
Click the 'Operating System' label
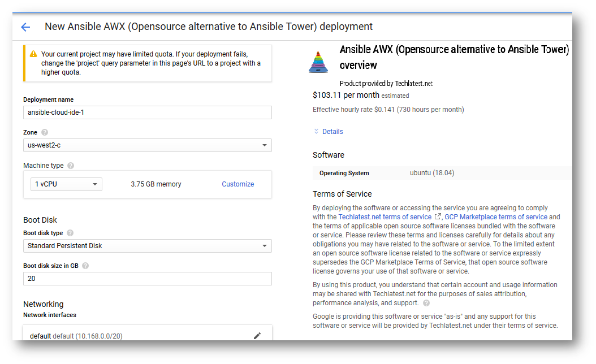344,174
